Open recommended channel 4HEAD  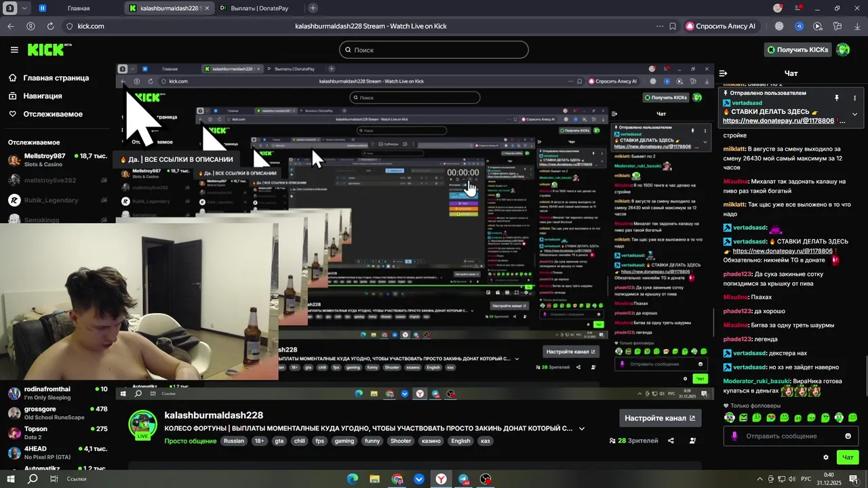[57, 452]
